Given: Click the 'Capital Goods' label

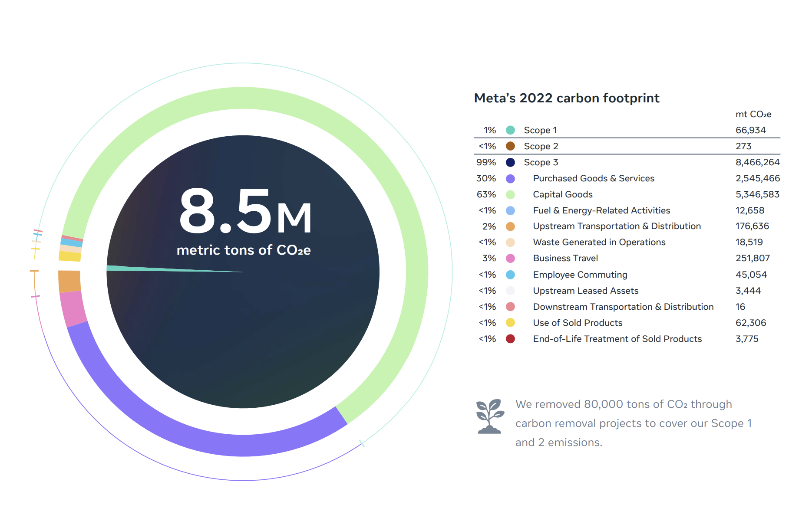Looking at the screenshot, I should point(563,194).
